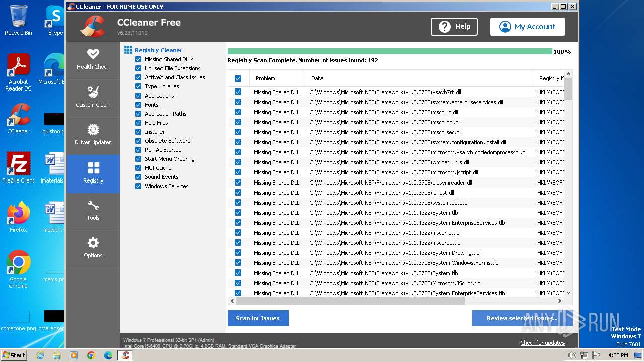The width and height of the screenshot is (644, 362).
Task: Toggle the Type Libraries checkbox
Action: click(x=138, y=86)
